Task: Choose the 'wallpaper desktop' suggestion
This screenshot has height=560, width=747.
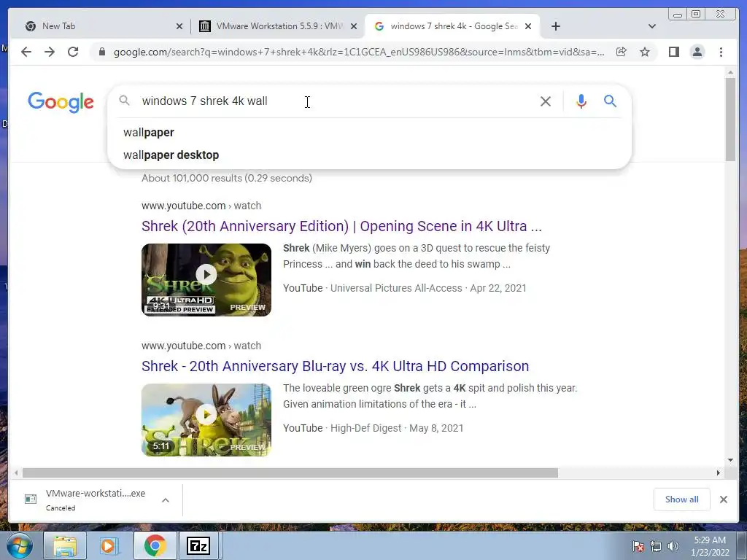Action: tap(369, 155)
